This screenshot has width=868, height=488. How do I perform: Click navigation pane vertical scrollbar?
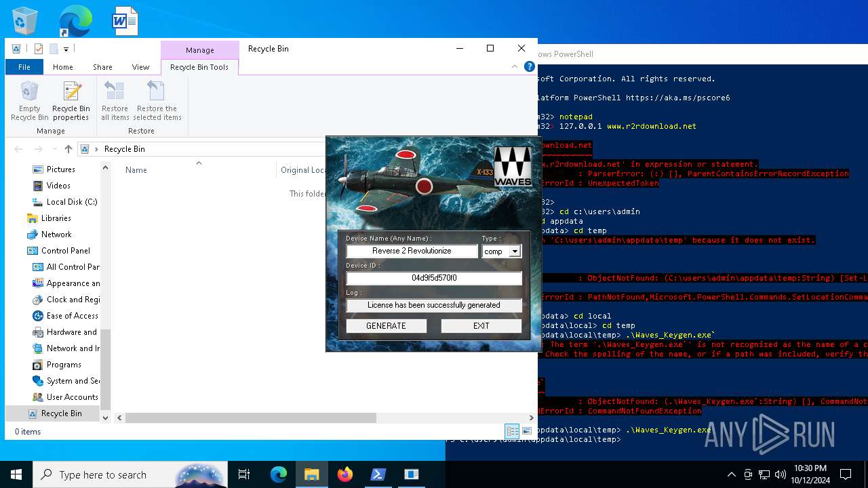click(105, 369)
